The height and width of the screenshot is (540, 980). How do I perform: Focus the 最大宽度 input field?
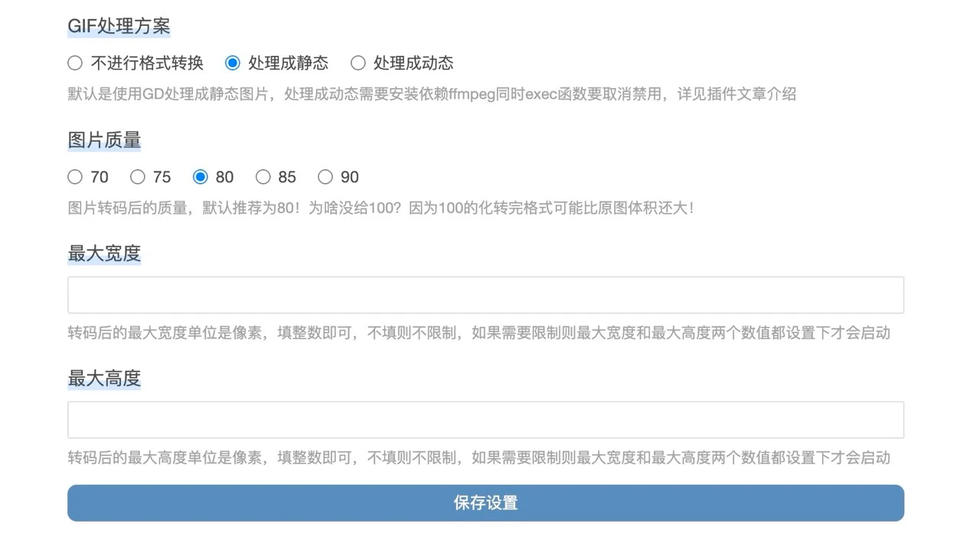pyautogui.click(x=485, y=295)
